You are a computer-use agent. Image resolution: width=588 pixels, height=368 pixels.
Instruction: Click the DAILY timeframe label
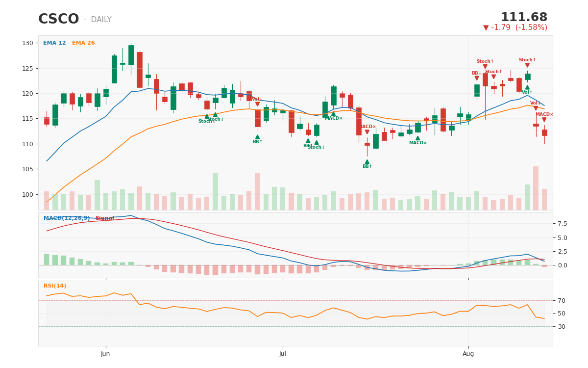(x=101, y=20)
